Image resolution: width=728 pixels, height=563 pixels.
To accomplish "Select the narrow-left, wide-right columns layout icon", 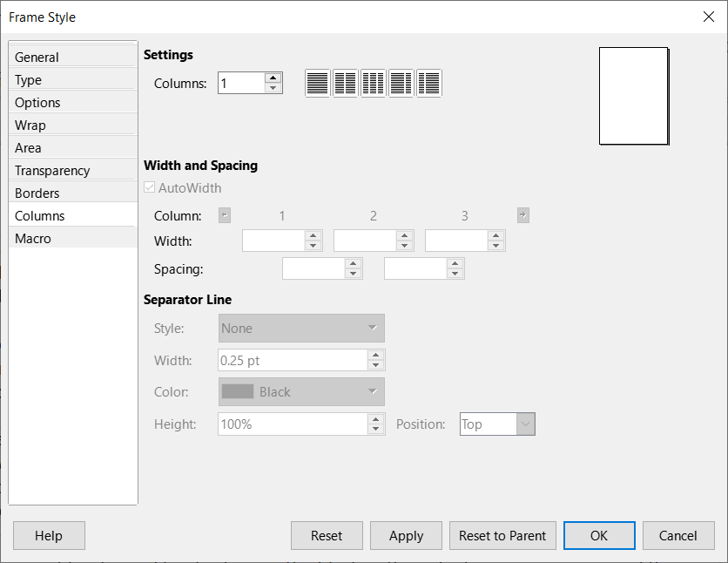I will [x=429, y=83].
